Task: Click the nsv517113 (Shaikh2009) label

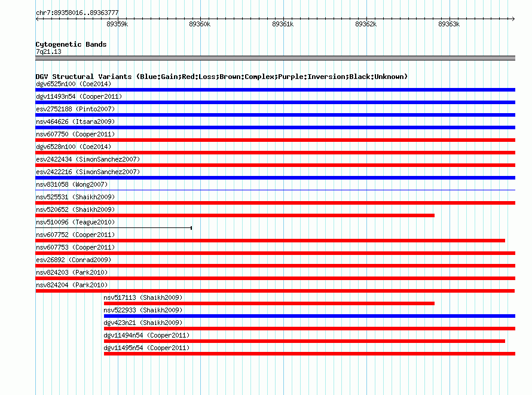Action: (x=143, y=297)
